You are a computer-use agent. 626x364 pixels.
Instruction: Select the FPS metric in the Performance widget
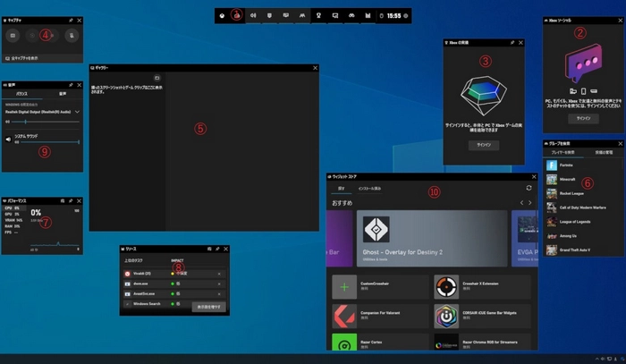(13, 233)
